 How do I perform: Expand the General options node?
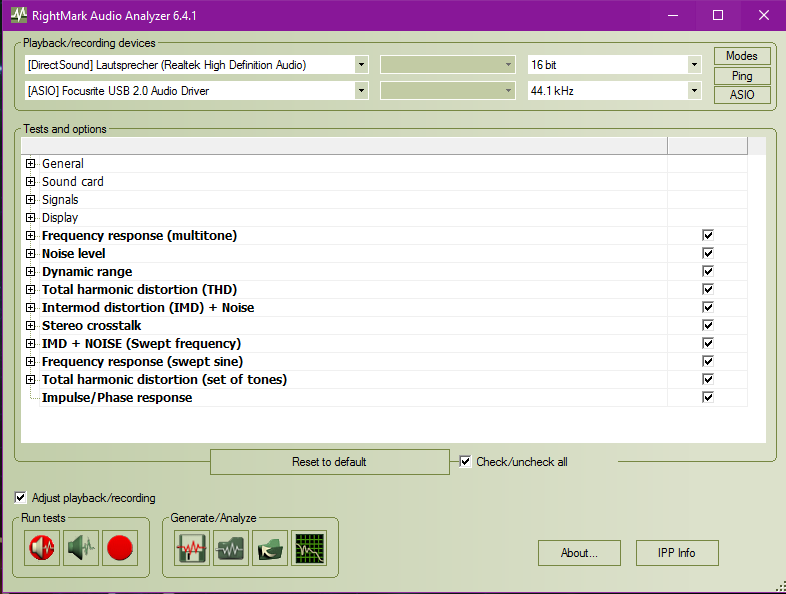tap(31, 163)
